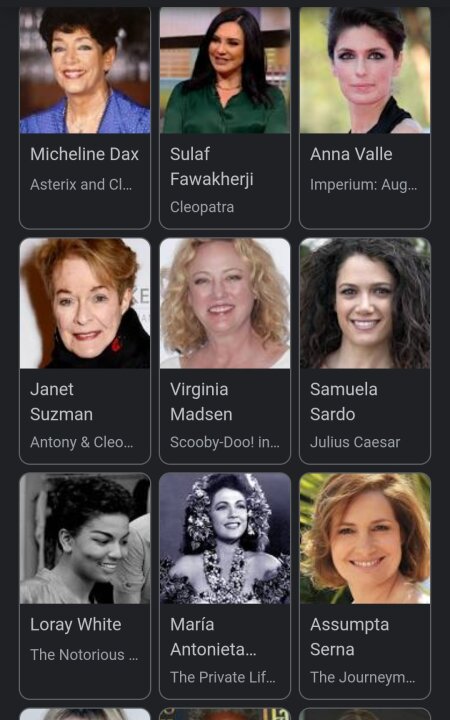Open the Janet Suzman photo
Image resolution: width=450 pixels, height=720 pixels.
point(85,303)
